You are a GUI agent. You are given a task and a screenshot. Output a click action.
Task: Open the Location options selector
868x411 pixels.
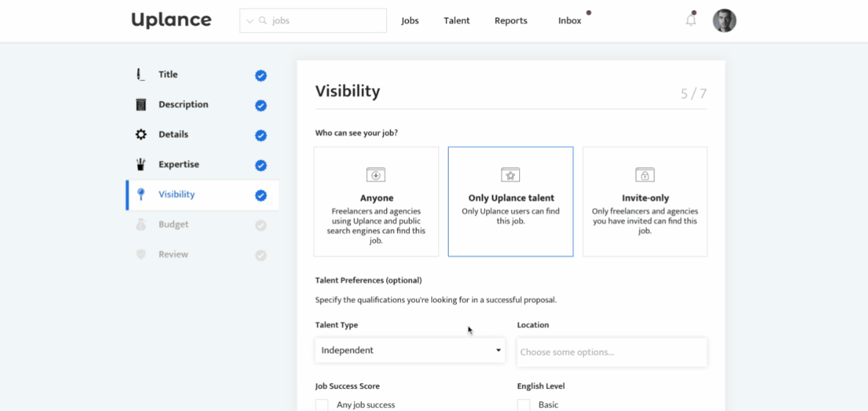(612, 352)
